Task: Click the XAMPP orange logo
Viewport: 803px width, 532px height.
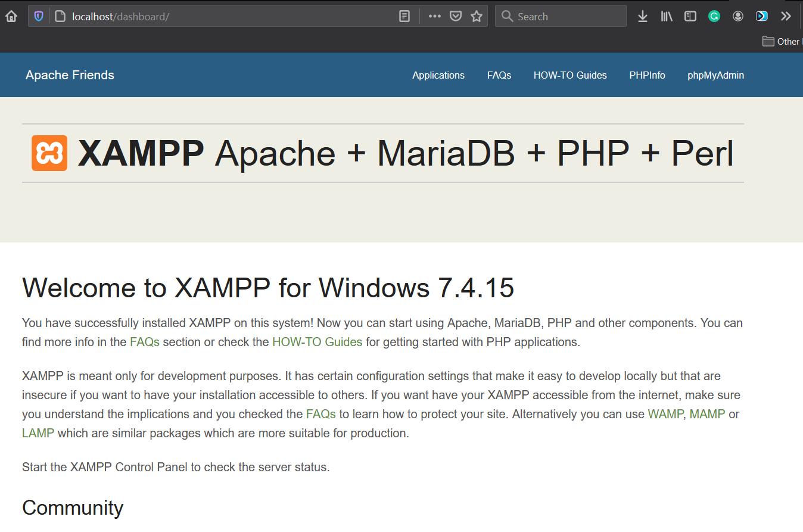Action: (49, 153)
